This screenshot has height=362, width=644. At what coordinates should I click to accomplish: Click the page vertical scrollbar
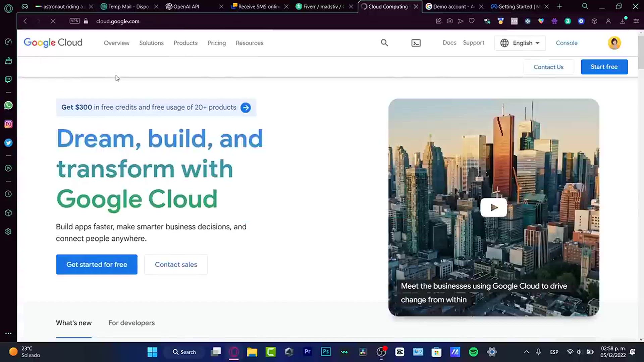tap(641, 52)
